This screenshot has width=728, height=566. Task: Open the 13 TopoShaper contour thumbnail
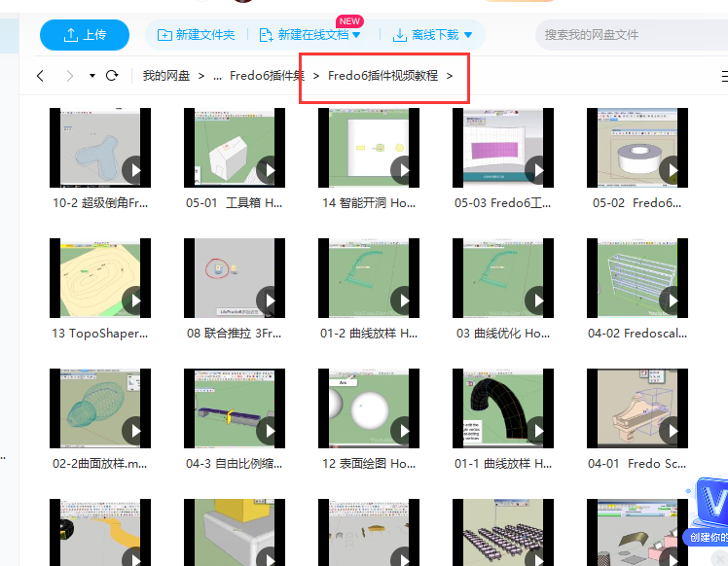pyautogui.click(x=100, y=278)
